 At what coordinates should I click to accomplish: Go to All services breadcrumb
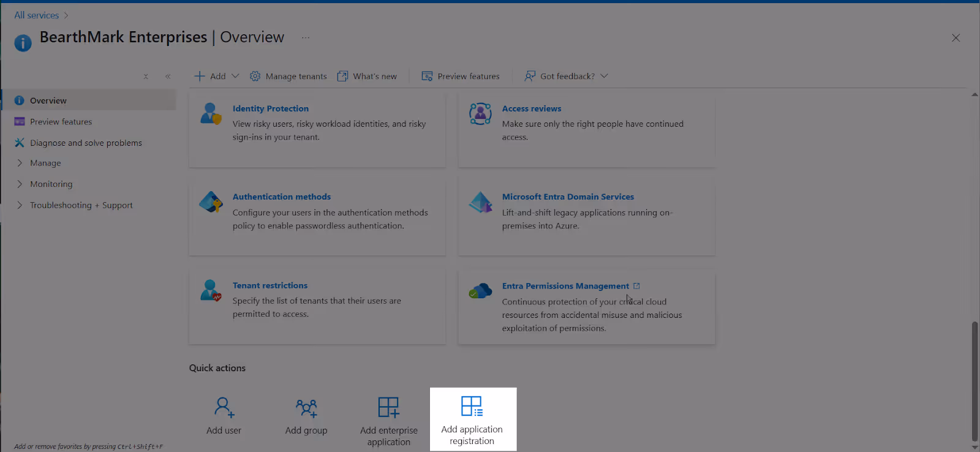click(37, 15)
